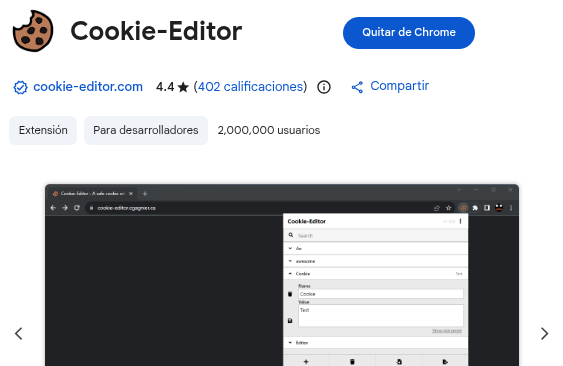This screenshot has width=563, height=366.
Task: Click the 2,000,000 usuarios text
Action: coord(269,130)
